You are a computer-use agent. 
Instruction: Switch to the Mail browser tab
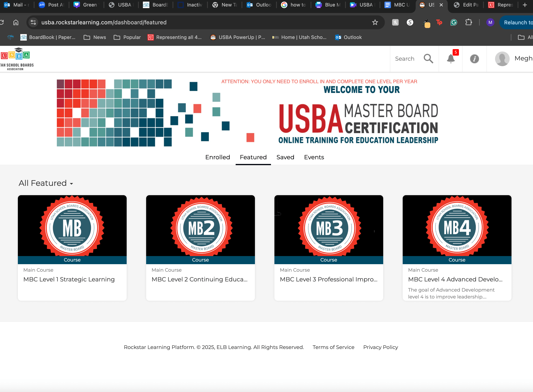point(17,5)
